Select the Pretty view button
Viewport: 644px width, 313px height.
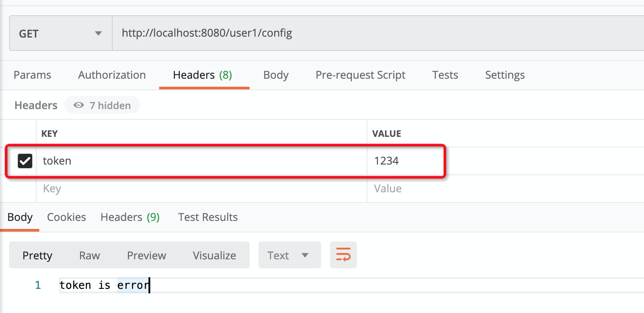click(37, 255)
